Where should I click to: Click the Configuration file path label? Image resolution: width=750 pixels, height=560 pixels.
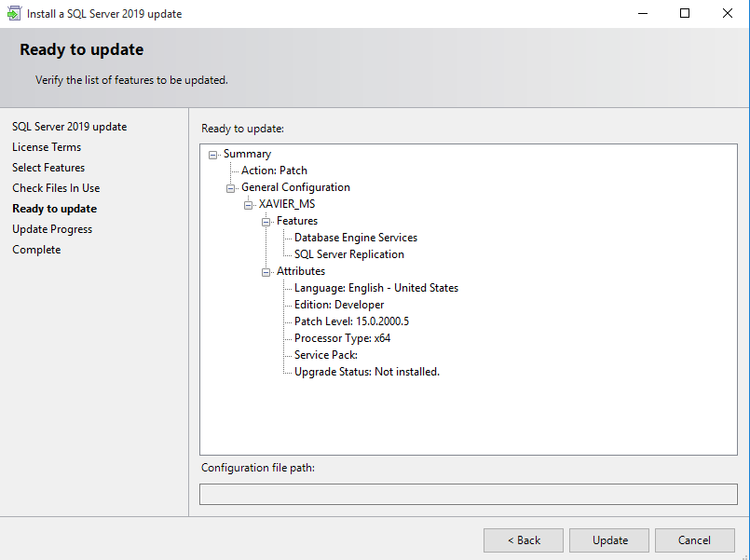click(258, 468)
